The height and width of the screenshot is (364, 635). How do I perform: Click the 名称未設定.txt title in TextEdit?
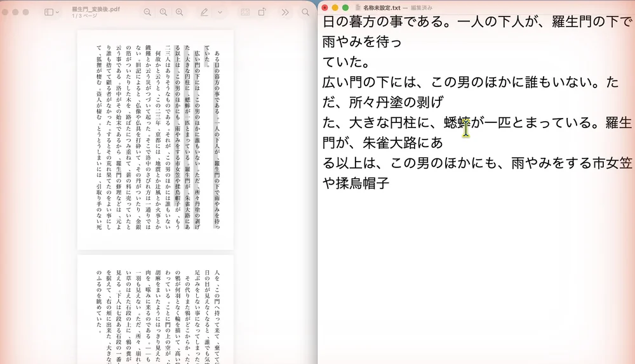point(382,8)
